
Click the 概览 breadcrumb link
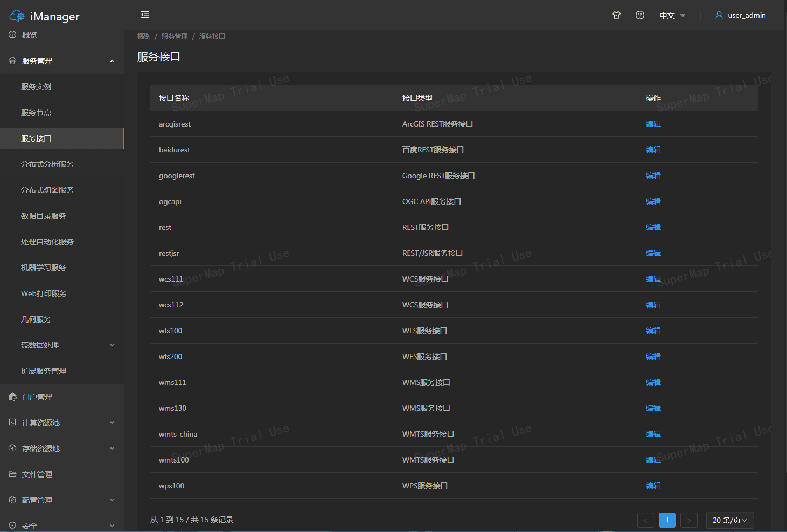(x=144, y=37)
